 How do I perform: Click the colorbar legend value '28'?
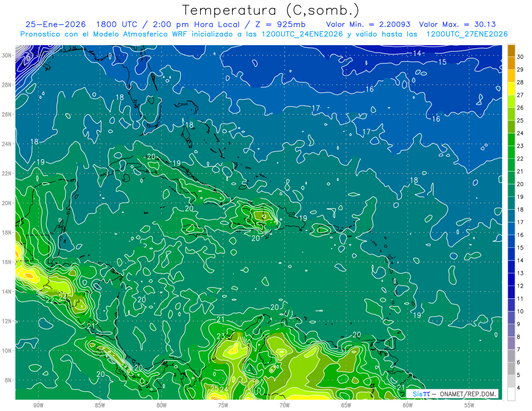[520, 82]
